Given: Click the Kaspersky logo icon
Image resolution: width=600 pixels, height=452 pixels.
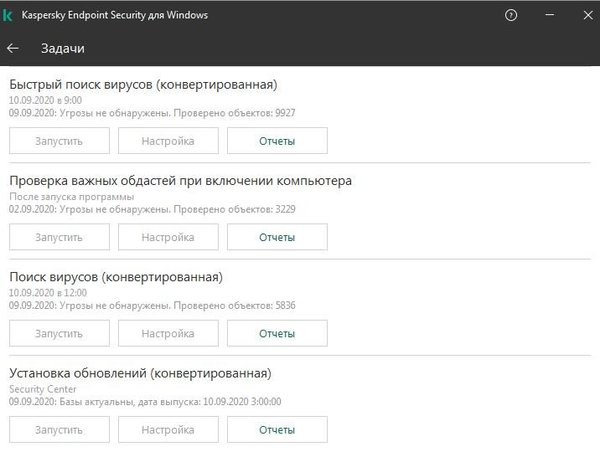Looking at the screenshot, I should click(9, 15).
